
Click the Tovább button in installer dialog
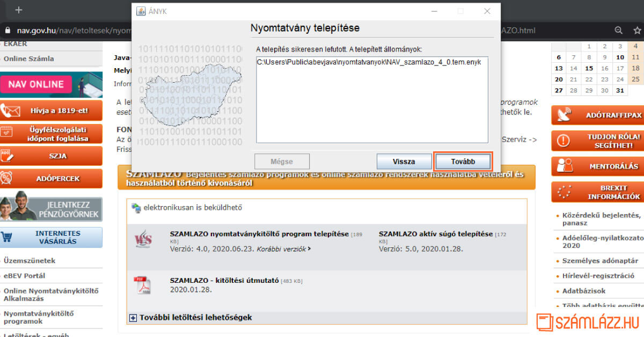click(x=463, y=162)
